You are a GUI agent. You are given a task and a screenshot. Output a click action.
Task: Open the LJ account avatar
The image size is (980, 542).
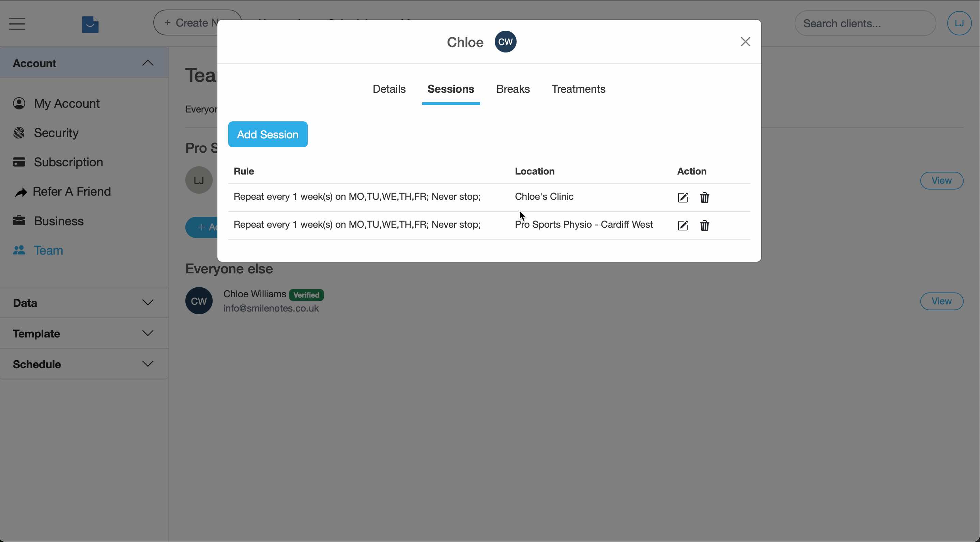[x=959, y=23]
